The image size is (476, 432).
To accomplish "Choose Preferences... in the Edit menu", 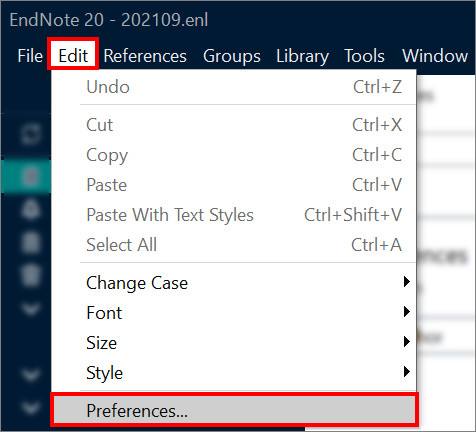I will click(234, 410).
